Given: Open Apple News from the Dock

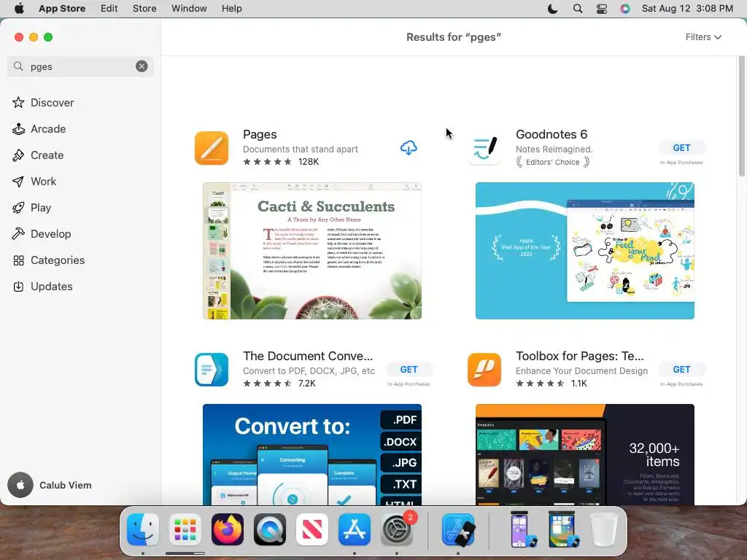Looking at the screenshot, I should pos(312,529).
